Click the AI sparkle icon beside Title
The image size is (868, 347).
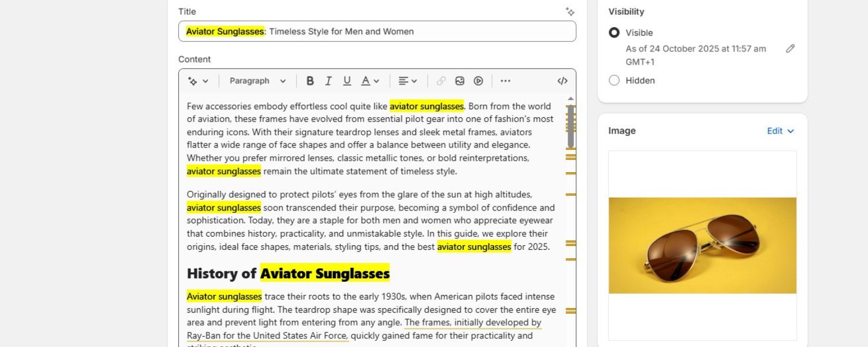(570, 12)
